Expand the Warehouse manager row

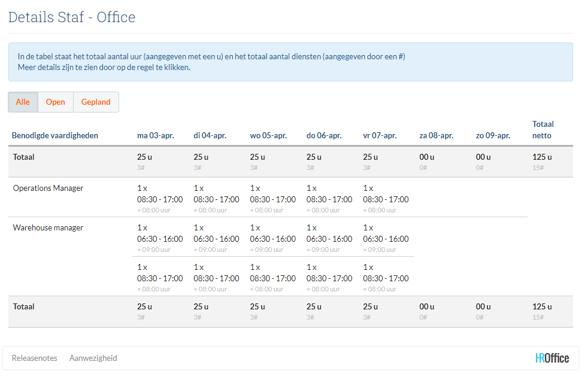[x=48, y=228]
